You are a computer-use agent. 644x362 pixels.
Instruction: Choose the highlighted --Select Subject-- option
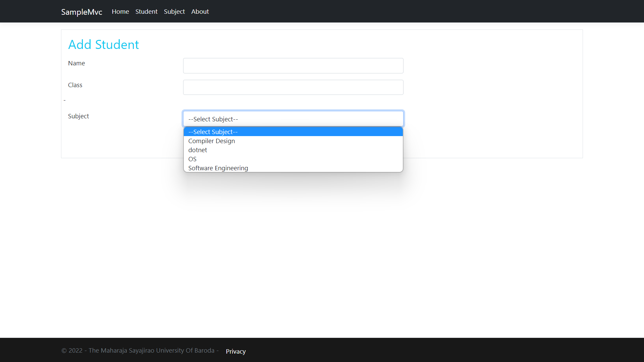point(293,132)
